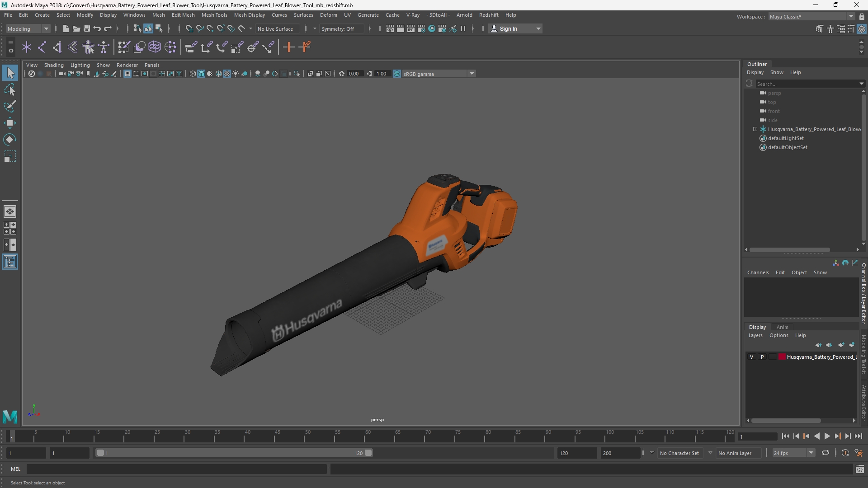Toggle auto keyframe button
Screen dimensions: 868x488
[845, 453]
